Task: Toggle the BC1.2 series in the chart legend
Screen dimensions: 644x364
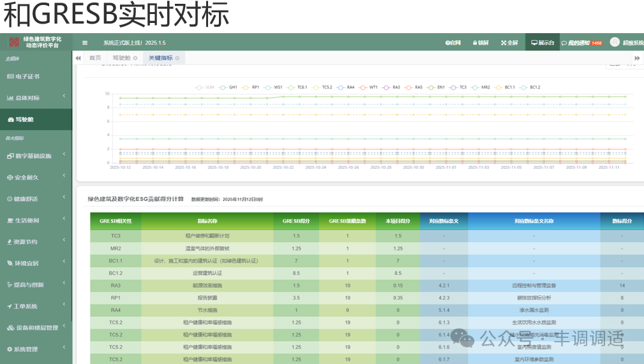Action: coord(530,87)
